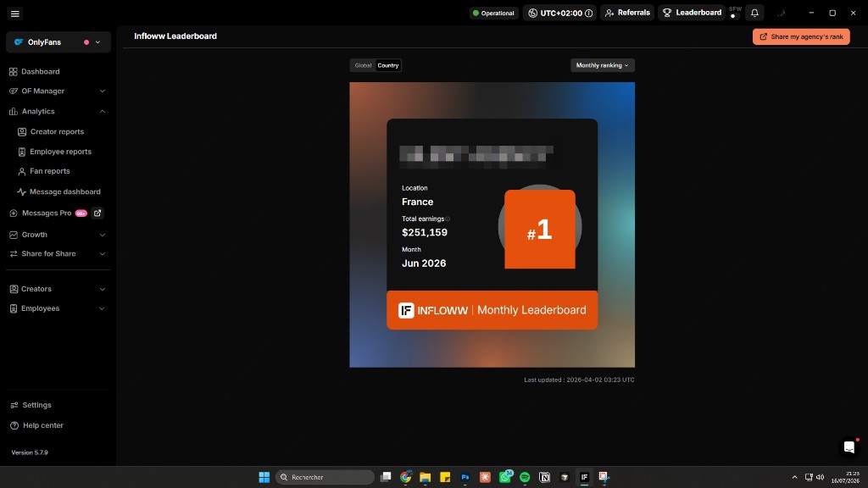Go to Message dashboard
Screen dimensions: 868x488
(64, 192)
